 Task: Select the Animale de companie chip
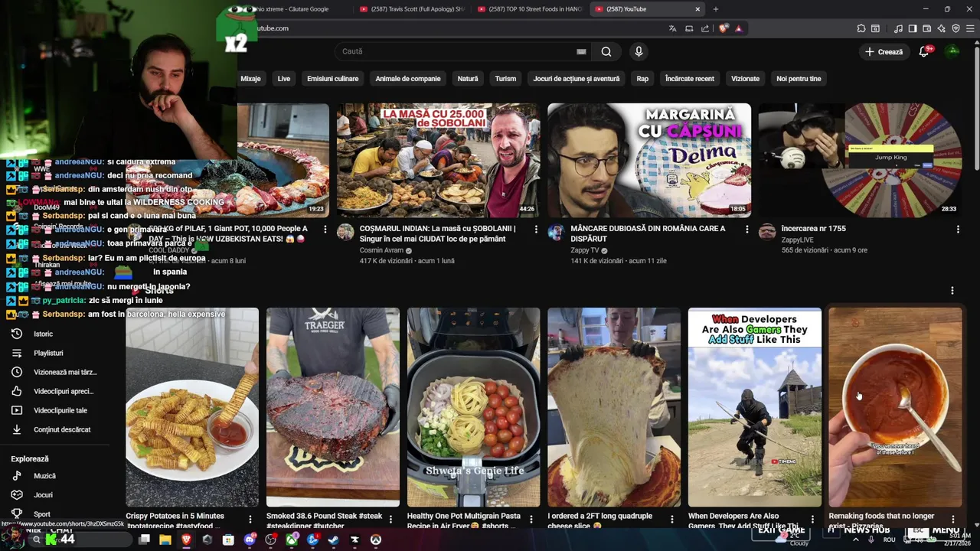coord(408,78)
